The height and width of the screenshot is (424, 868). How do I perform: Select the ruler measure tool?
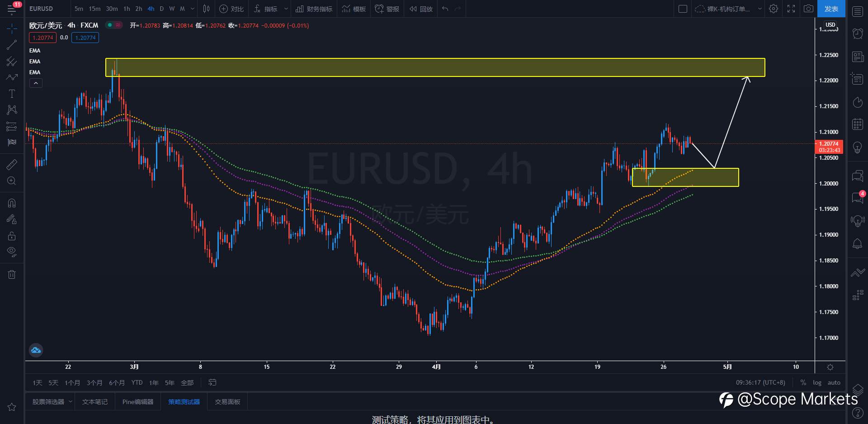tap(12, 164)
